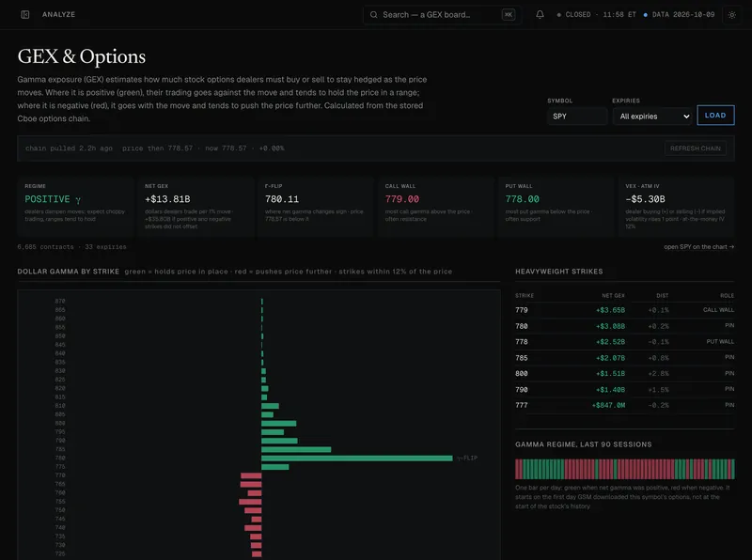Click the NET GEX column header
The height and width of the screenshot is (560, 752).
[x=613, y=296]
